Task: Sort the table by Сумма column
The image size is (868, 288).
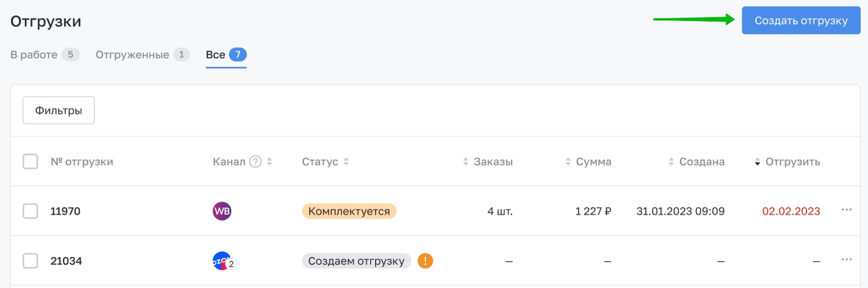Action: pos(588,161)
